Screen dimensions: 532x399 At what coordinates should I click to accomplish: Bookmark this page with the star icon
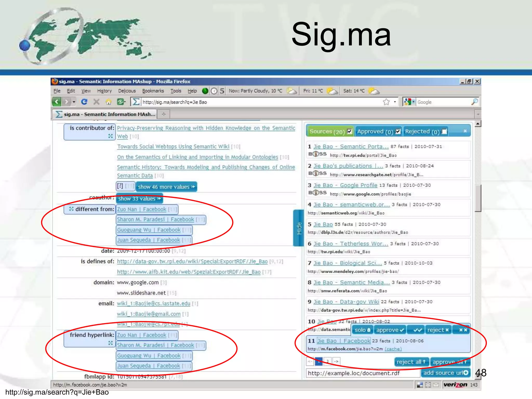pos(386,102)
